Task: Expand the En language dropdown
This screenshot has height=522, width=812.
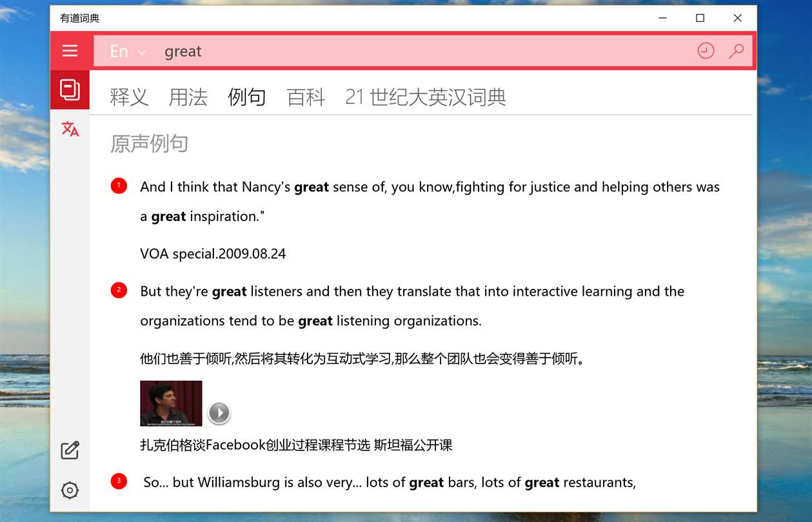Action: click(127, 52)
